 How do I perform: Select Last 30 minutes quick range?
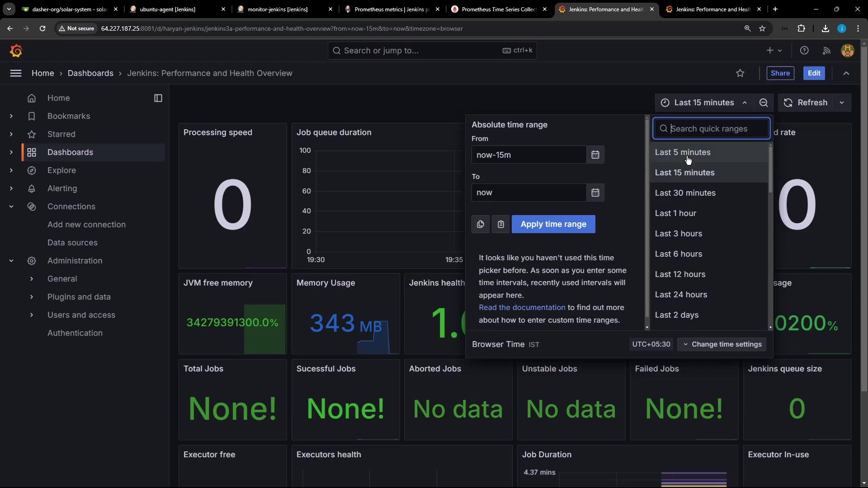point(685,193)
